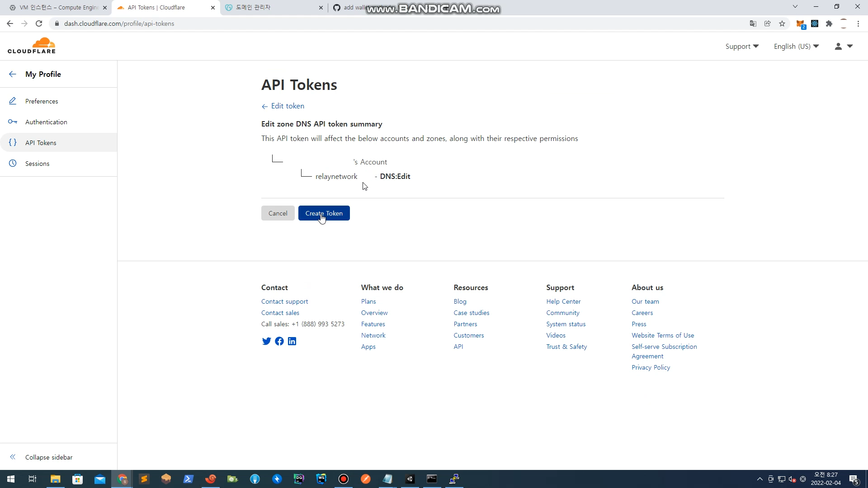Bookmark this page with star icon
The width and height of the screenshot is (868, 488).
point(782,23)
